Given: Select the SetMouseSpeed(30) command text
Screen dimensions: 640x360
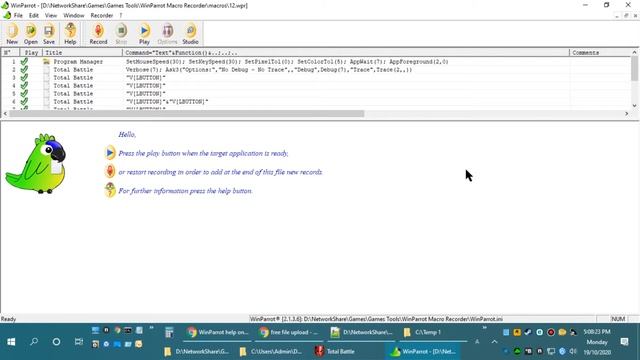Looking at the screenshot, I should [x=287, y=62].
